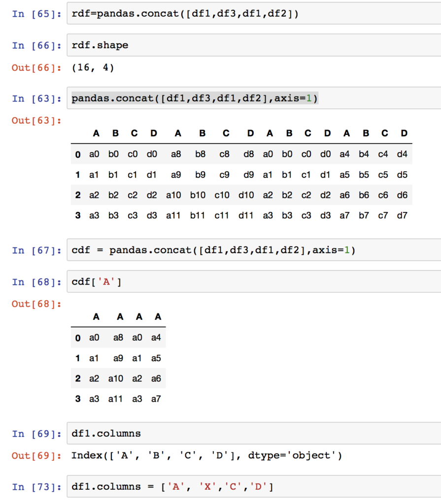Click the df1.columns assignment list cell
441x504 pixels.
click(x=246, y=487)
